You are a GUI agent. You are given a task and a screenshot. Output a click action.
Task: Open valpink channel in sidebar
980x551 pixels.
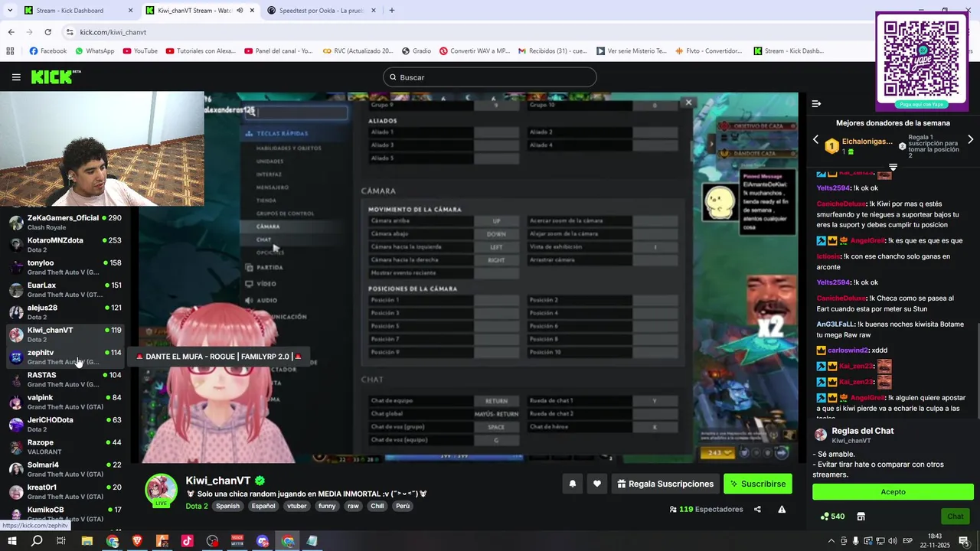pyautogui.click(x=65, y=402)
